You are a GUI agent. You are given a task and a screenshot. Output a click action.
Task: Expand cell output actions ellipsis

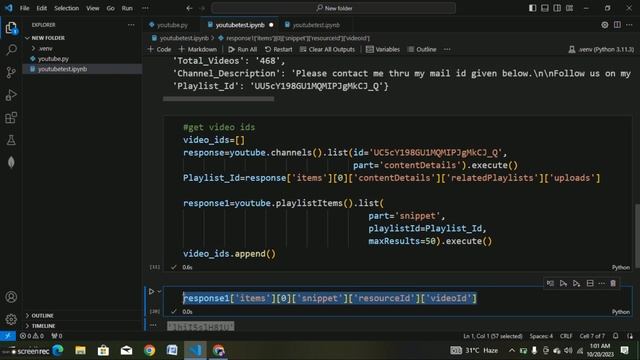pos(153,325)
